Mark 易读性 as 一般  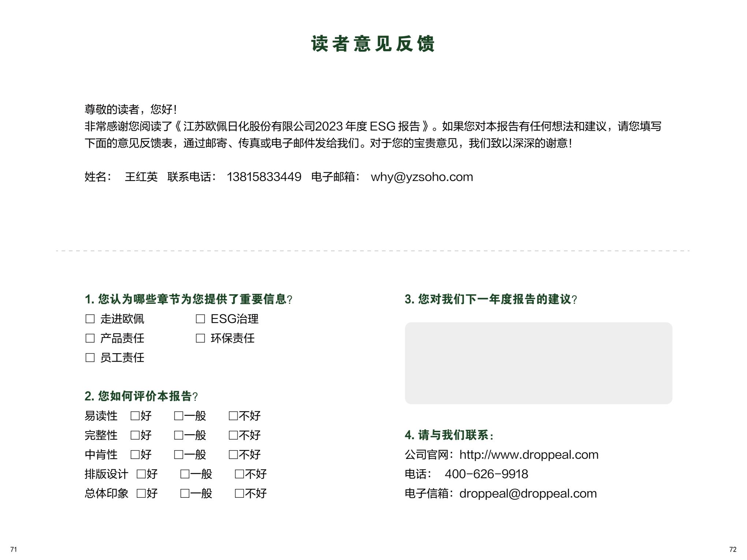click(179, 416)
